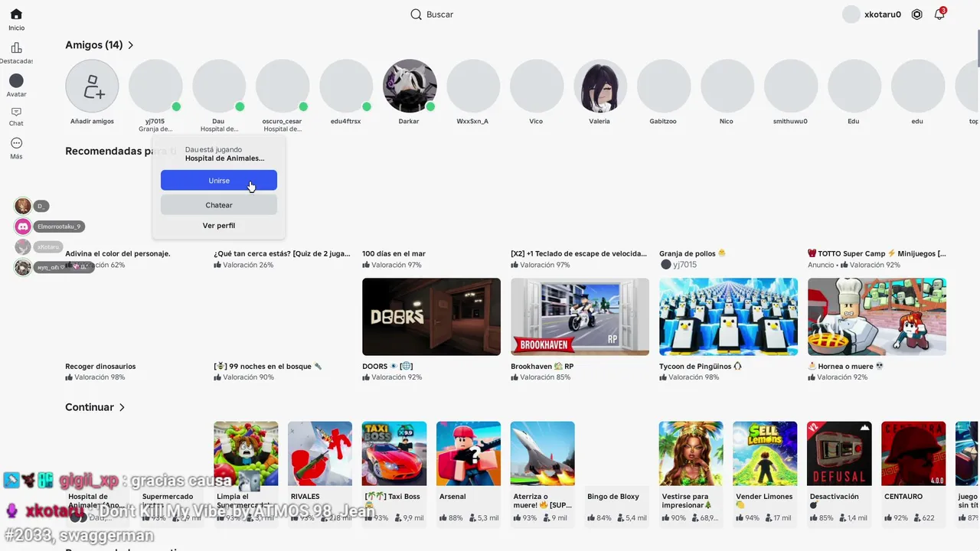Open '99 noches en el bosque' title
The width and height of the screenshot is (980, 551).
click(x=268, y=367)
